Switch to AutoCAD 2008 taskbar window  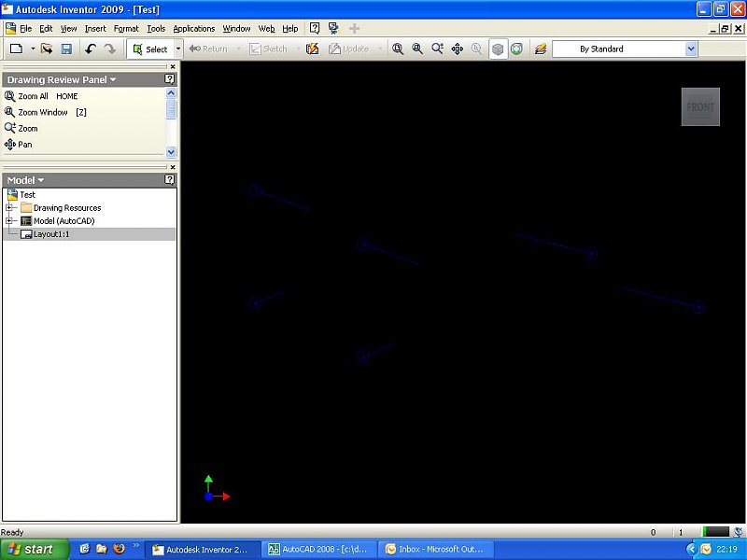coord(318,549)
